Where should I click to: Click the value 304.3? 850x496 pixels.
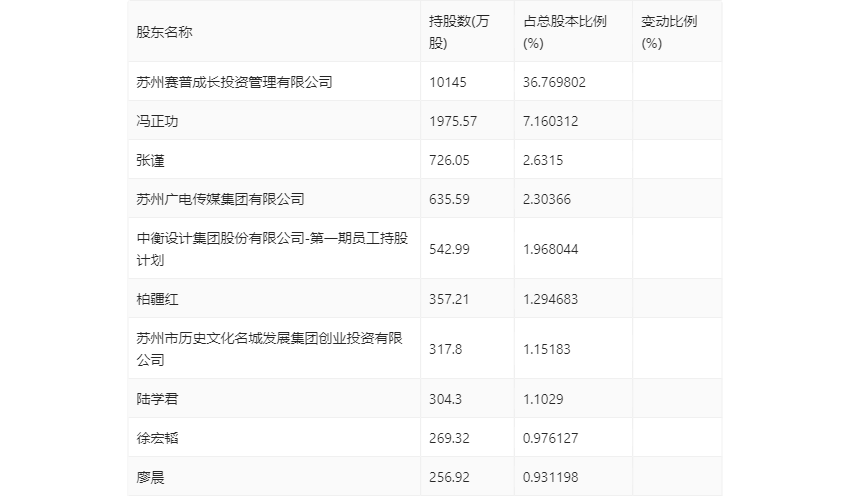pyautogui.click(x=446, y=399)
